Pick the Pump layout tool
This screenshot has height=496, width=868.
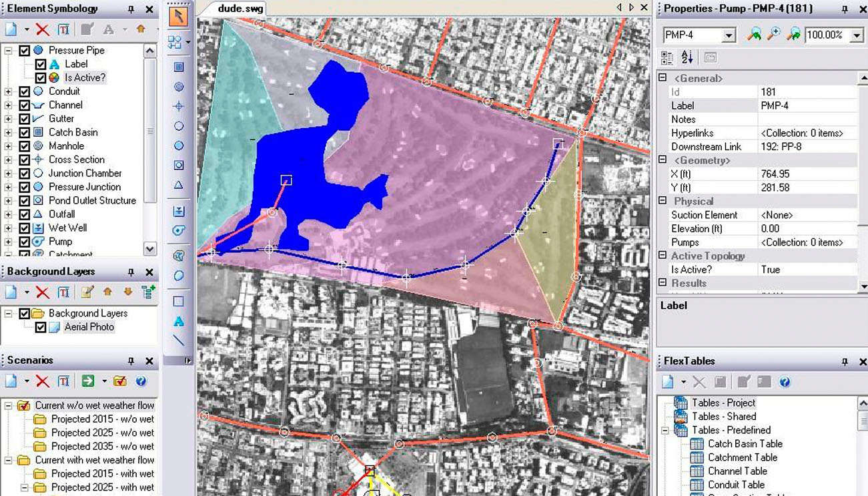click(x=179, y=230)
